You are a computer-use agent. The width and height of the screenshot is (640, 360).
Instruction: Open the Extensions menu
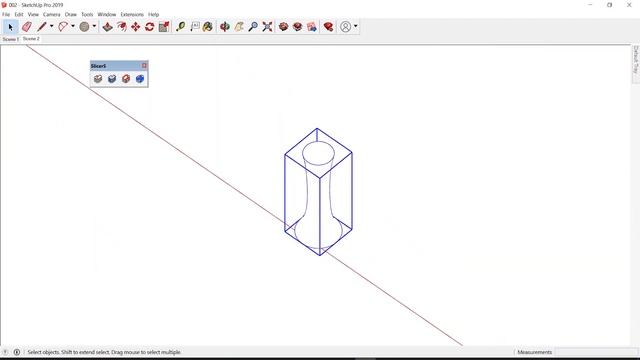132,15
